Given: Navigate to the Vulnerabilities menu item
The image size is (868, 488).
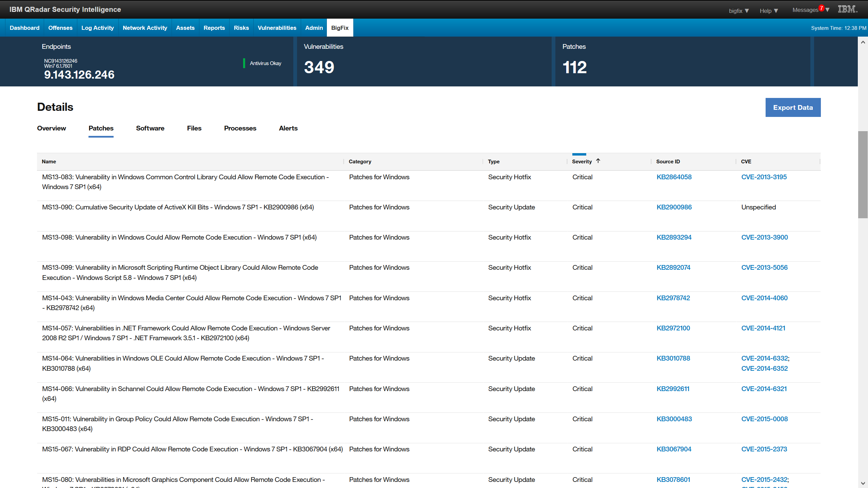Looking at the screenshot, I should click(x=277, y=27).
